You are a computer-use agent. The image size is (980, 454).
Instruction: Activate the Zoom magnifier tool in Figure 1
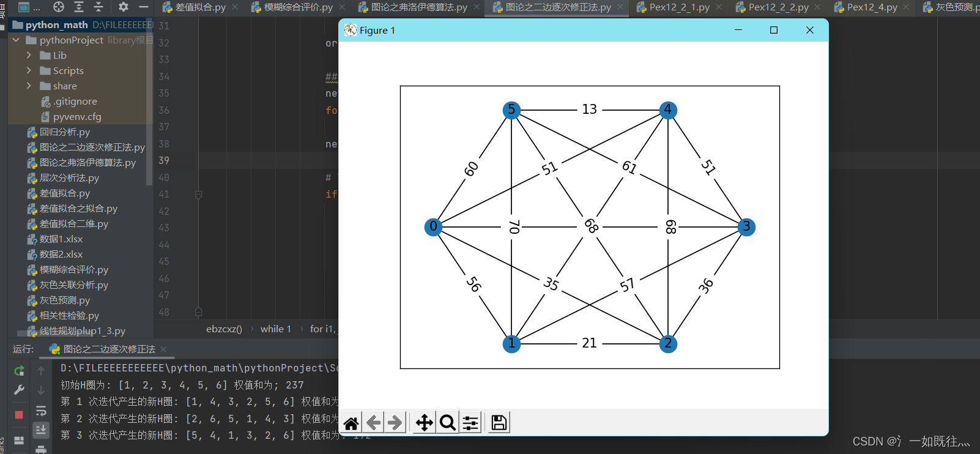click(447, 423)
